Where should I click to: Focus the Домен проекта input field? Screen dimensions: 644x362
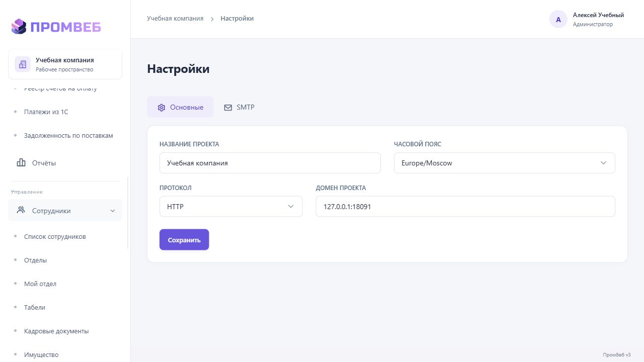[465, 207]
